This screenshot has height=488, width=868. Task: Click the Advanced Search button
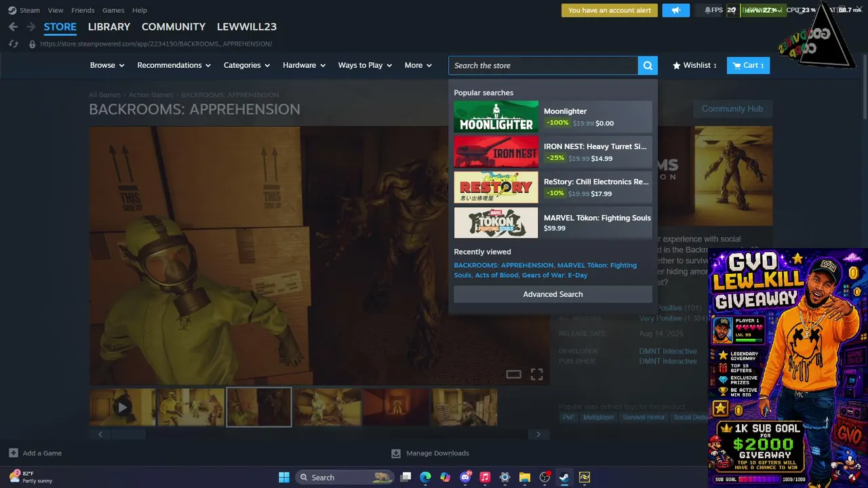point(553,294)
